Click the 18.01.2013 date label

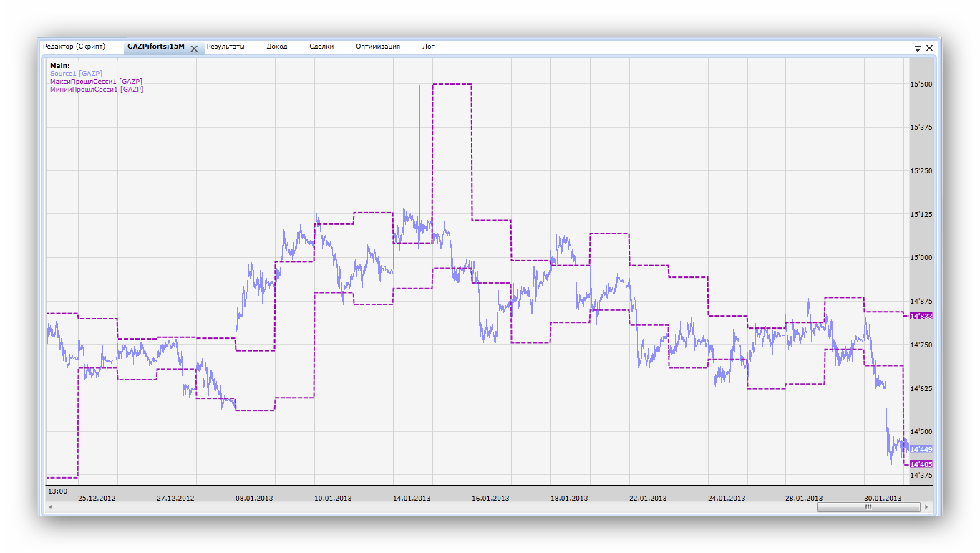tap(569, 498)
